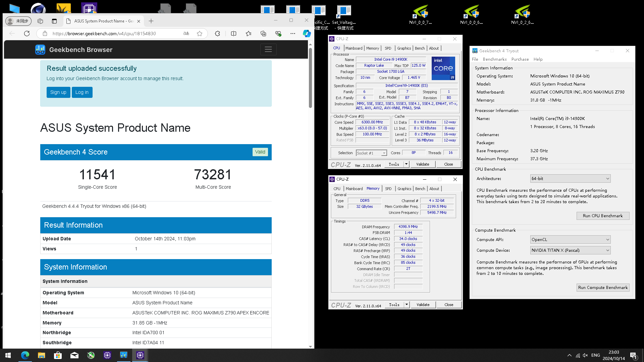Open Edge settings and more menu
The width and height of the screenshot is (644, 362).
pyautogui.click(x=293, y=34)
